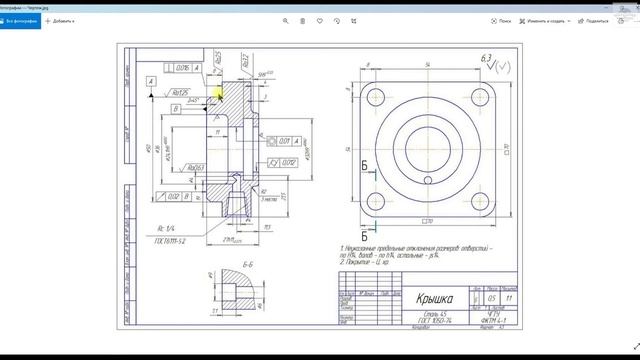The image size is (640, 360).
Task: Click the zoom magnifier icon
Action: [x=285, y=21]
